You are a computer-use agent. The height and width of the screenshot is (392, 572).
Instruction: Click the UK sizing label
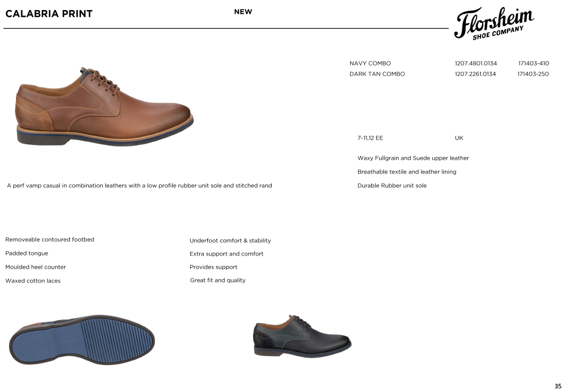click(459, 138)
